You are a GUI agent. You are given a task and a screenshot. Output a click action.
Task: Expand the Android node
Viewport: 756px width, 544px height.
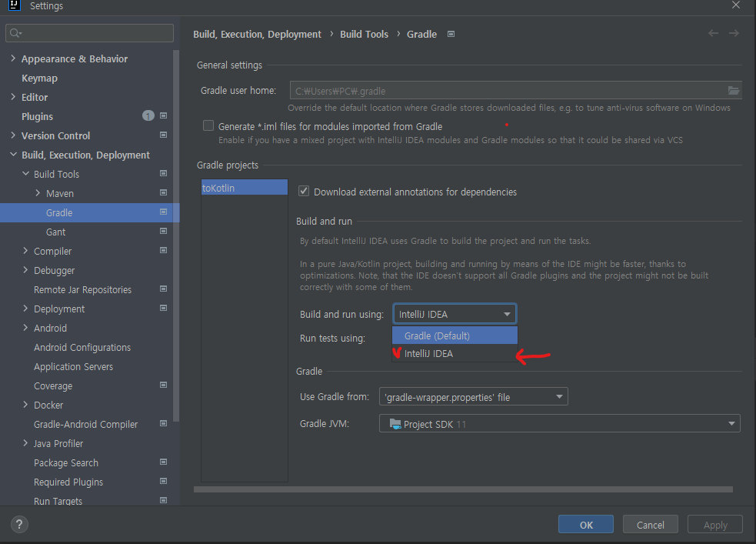[x=25, y=328]
